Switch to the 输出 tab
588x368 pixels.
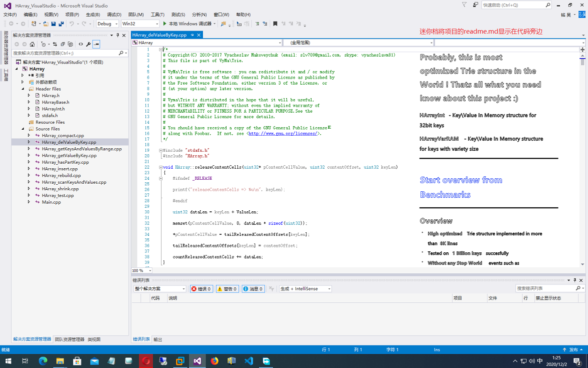tap(158, 339)
